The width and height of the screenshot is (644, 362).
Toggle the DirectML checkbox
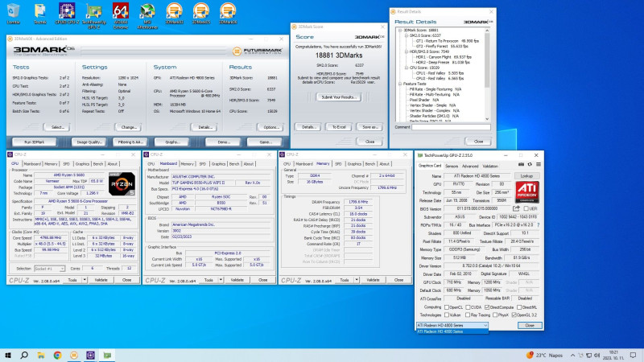tap(519, 307)
